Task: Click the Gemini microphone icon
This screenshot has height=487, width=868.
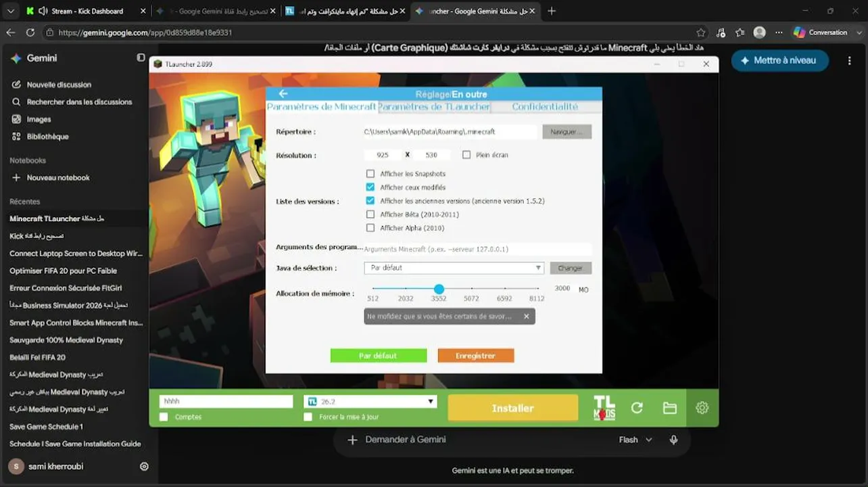Action: point(674,440)
